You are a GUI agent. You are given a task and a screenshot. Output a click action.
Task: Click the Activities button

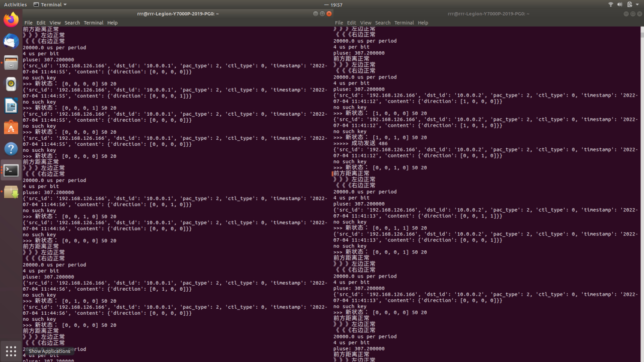click(15, 5)
